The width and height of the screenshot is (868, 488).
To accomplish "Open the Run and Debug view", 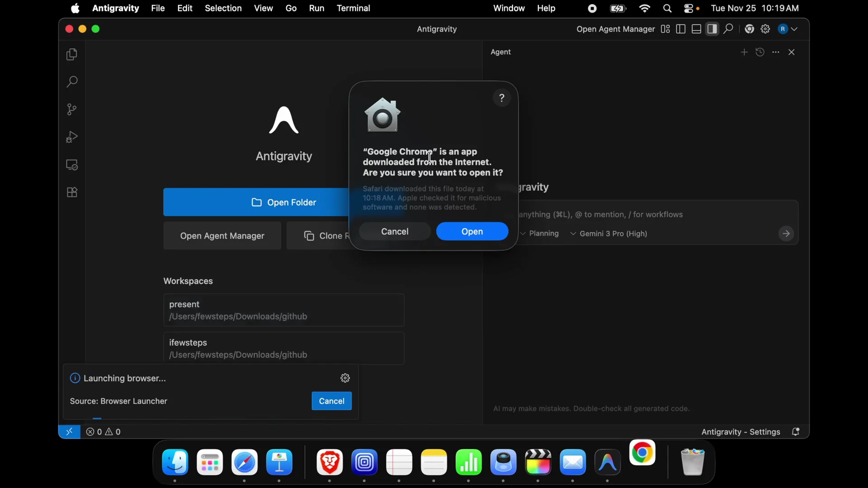I will [71, 137].
